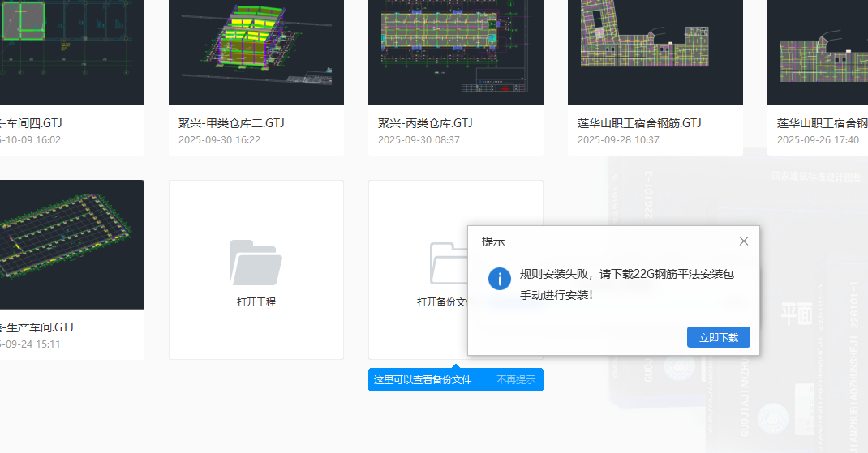Click the date 2025-09-30 16:22
Viewport: 868px width, 453px height.
(219, 140)
